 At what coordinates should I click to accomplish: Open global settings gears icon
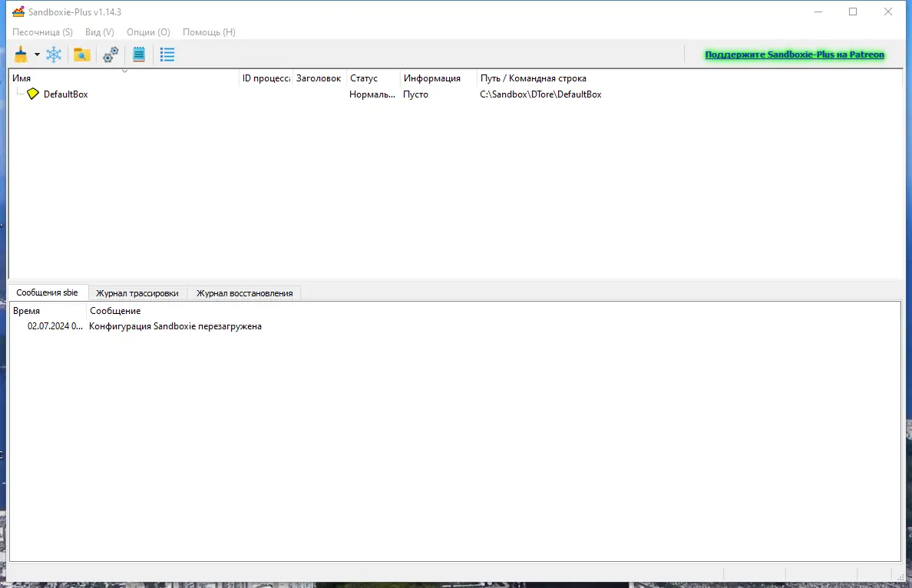coord(111,55)
